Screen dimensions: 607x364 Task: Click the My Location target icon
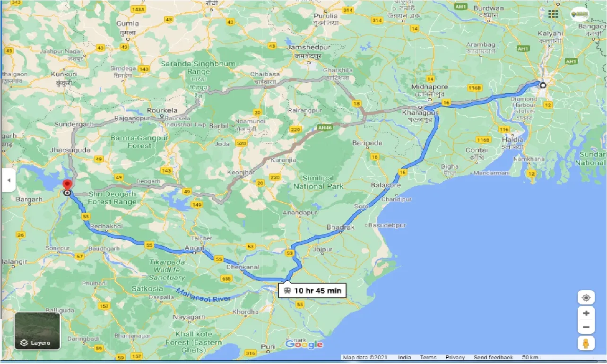point(586,297)
